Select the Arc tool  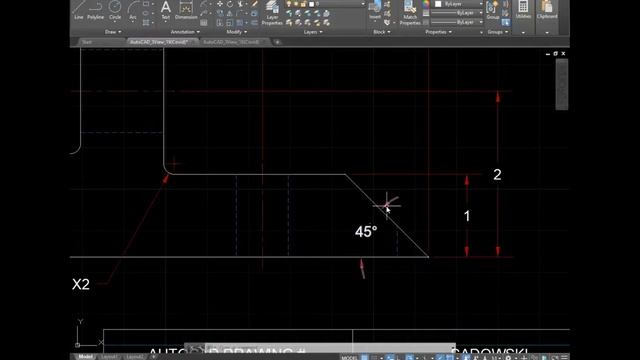tap(133, 10)
